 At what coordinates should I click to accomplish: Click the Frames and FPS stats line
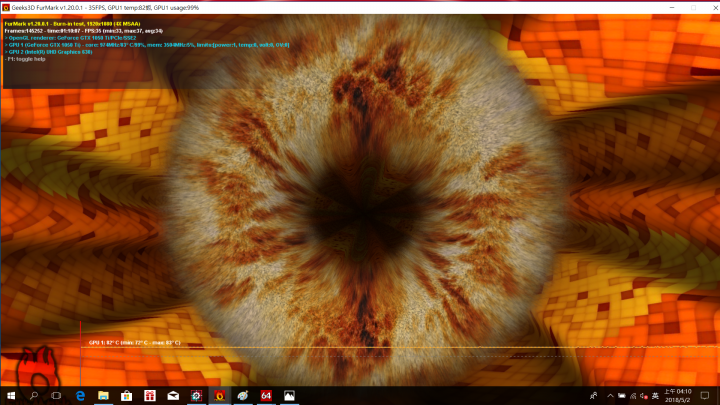coord(84,31)
